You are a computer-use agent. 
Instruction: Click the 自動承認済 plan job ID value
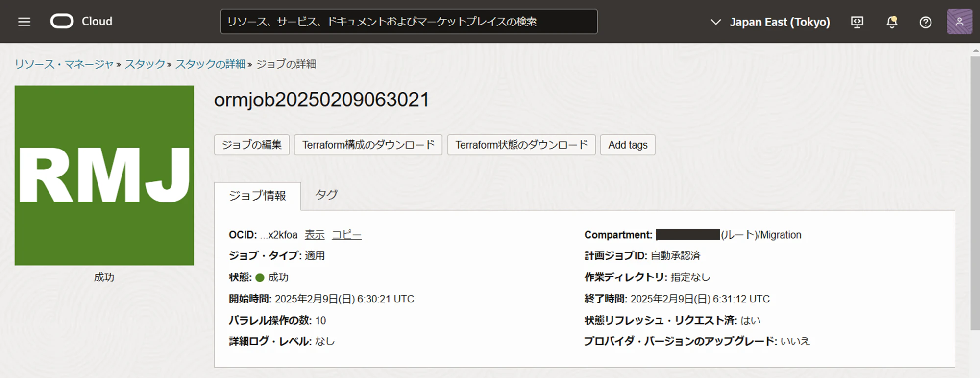click(676, 256)
